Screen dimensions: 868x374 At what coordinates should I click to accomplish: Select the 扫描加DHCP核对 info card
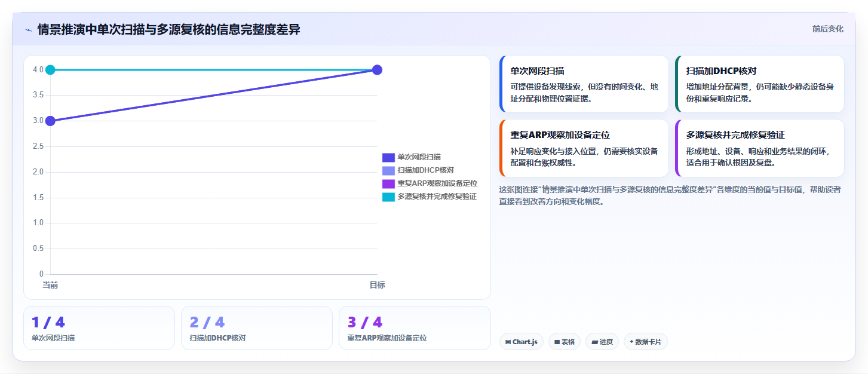(759, 84)
